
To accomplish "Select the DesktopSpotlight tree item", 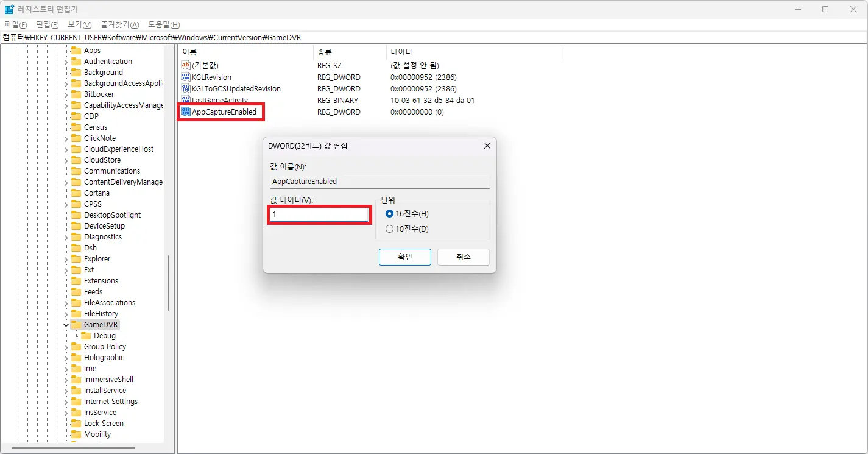I will click(112, 215).
